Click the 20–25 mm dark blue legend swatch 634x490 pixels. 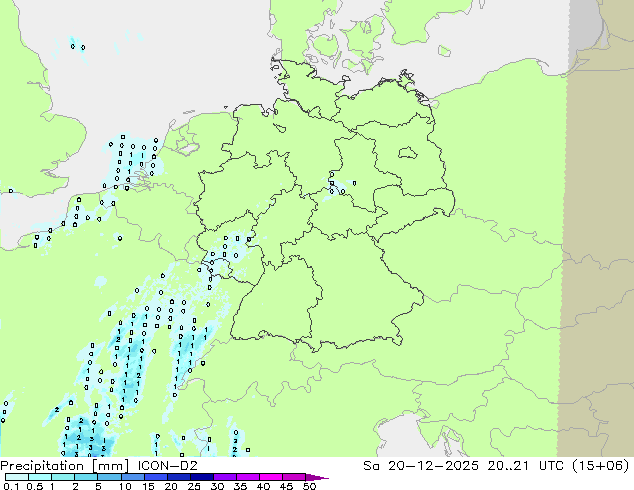pyautogui.click(x=178, y=477)
